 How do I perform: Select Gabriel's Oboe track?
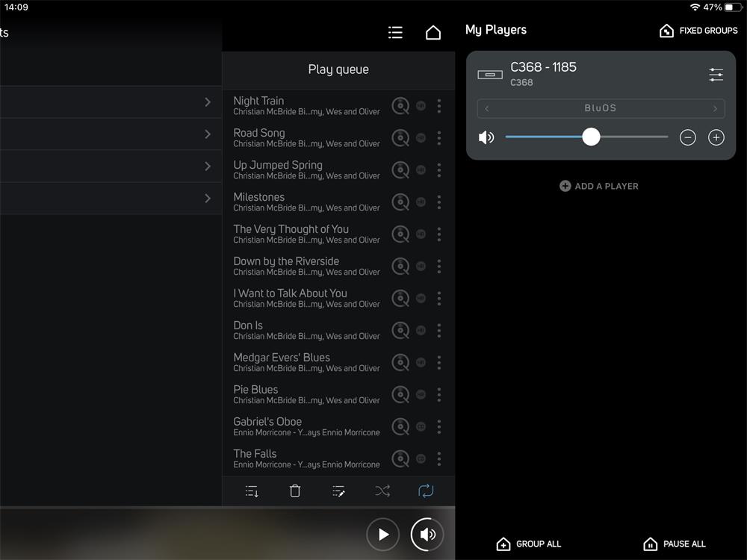(306, 426)
